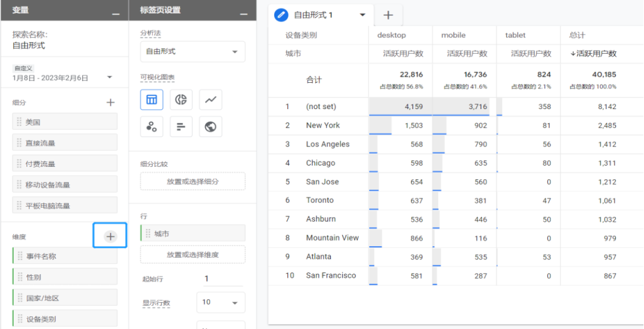Select the donut chart visualization icon

[181, 100]
